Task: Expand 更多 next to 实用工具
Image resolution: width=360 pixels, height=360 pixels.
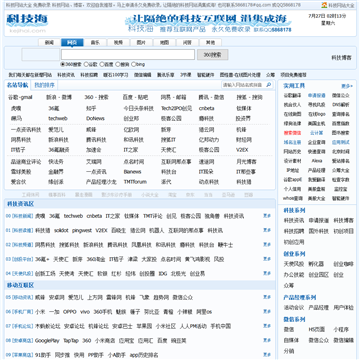Action: (x=347, y=86)
